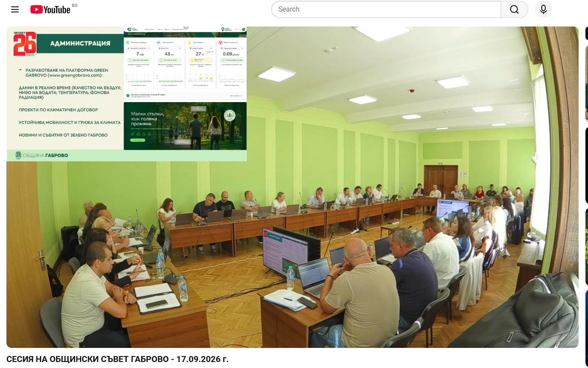
Task: Click the АДМИНИСТРАЦИЯ header banner in the slide
Action: [80, 44]
